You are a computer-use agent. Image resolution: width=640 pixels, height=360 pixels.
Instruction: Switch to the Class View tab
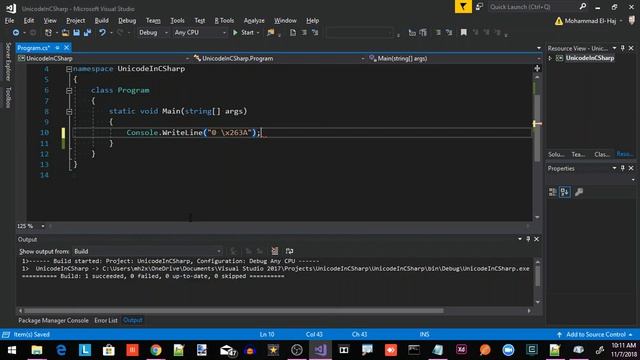pyautogui.click(x=602, y=154)
